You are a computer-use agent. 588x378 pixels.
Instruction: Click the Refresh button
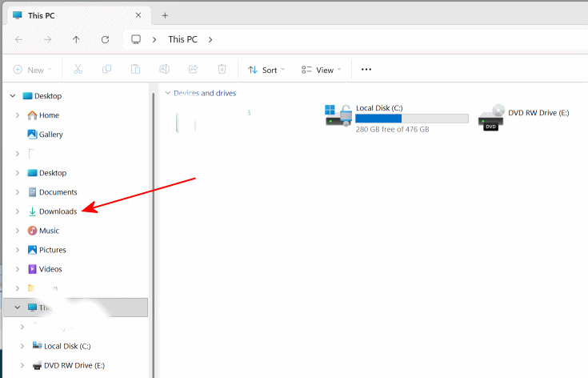pyautogui.click(x=105, y=39)
